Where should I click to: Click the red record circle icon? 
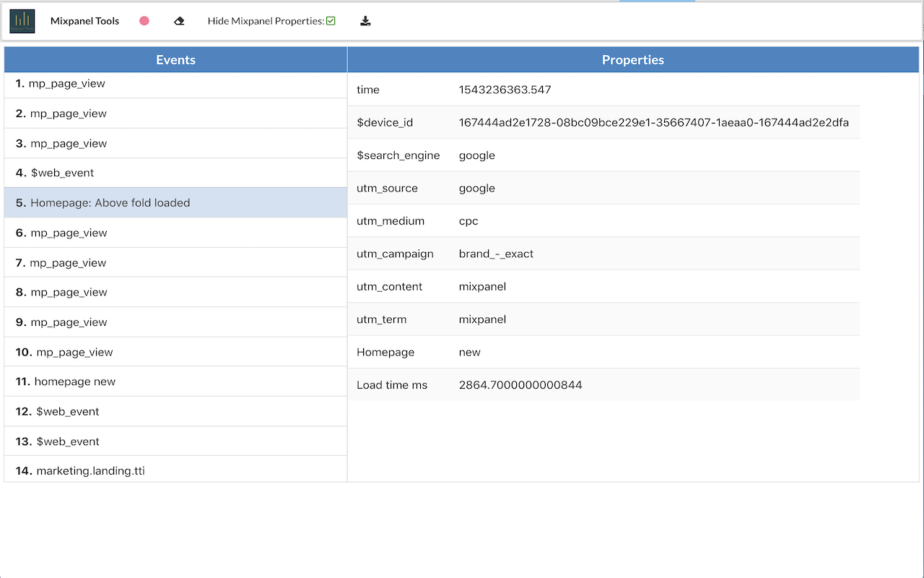point(144,21)
